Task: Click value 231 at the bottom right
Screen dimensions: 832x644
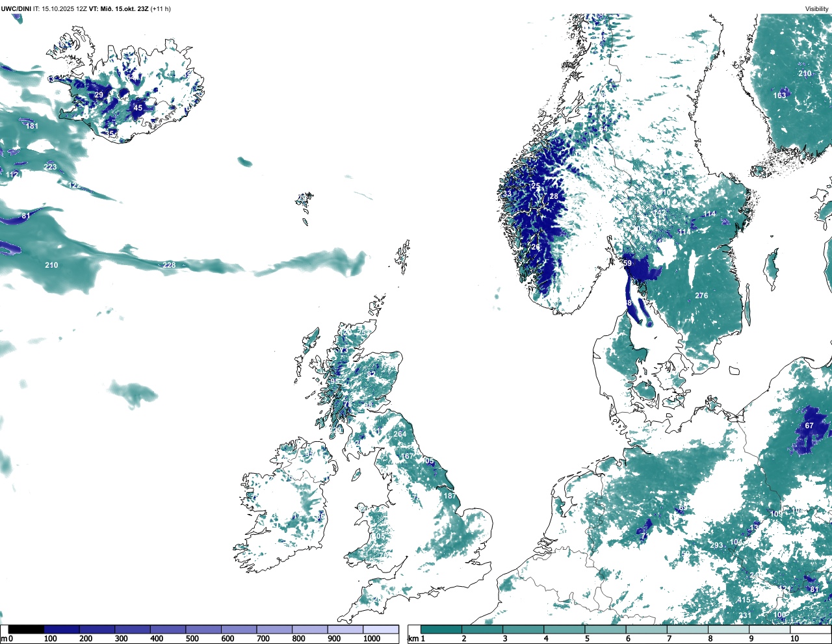Action: coord(745,615)
